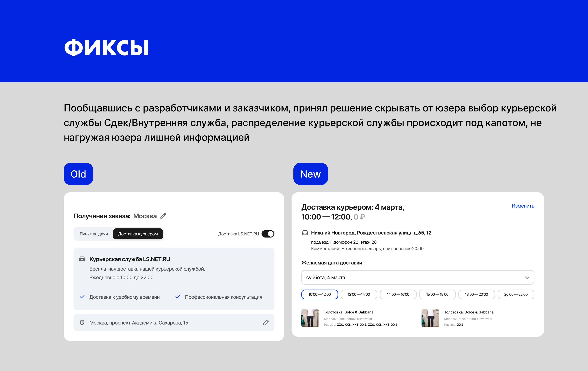This screenshot has width=588, height=371.
Task: Click the Изменить link
Action: [523, 206]
